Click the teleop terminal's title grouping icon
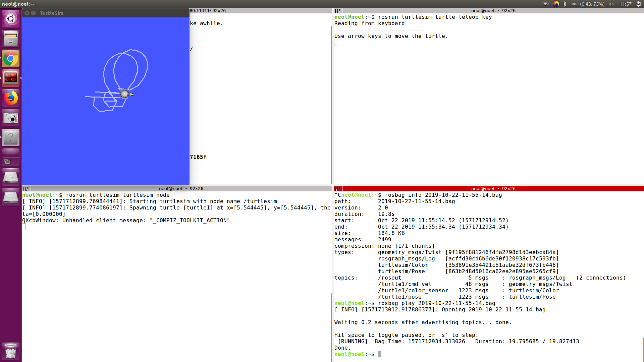This screenshot has width=644, height=362. (x=337, y=11)
